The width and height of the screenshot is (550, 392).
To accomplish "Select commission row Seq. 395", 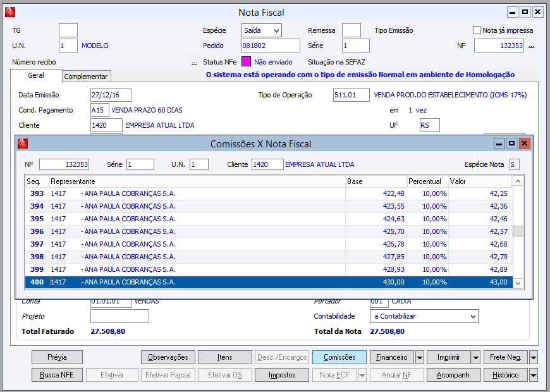I will pyautogui.click(x=269, y=219).
